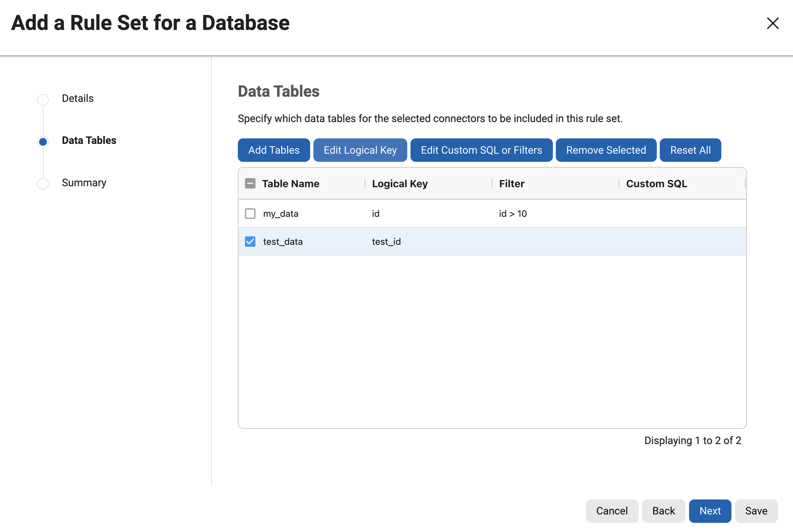Image resolution: width=793 pixels, height=532 pixels.
Task: Open Edit Custom SQL or Filters
Action: pos(481,150)
